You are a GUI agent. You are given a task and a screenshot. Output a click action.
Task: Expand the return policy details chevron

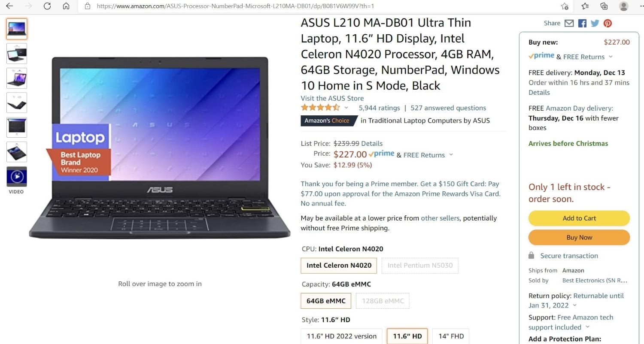(575, 305)
